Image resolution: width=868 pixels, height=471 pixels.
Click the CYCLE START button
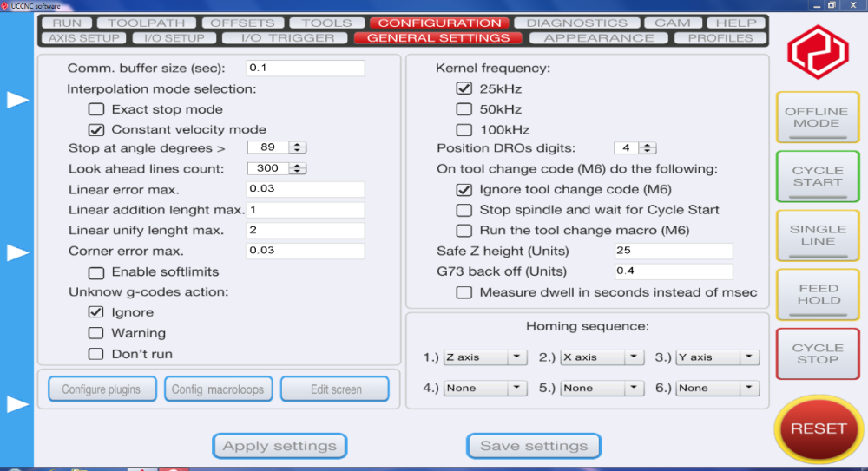[x=818, y=177]
